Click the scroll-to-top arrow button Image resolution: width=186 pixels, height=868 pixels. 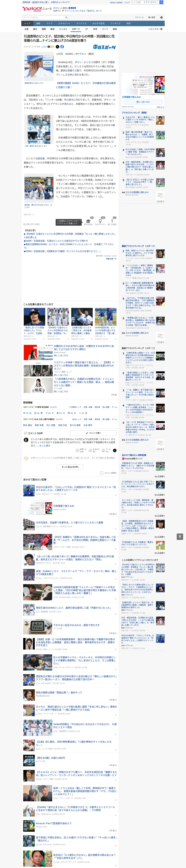[180, 536]
